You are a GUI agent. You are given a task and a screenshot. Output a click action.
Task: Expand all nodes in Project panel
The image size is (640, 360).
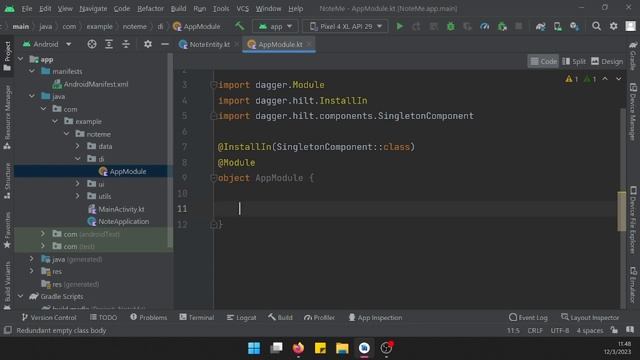(x=109, y=44)
